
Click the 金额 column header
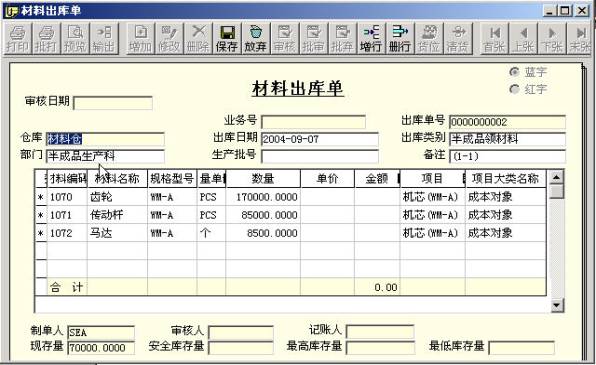pos(377,179)
